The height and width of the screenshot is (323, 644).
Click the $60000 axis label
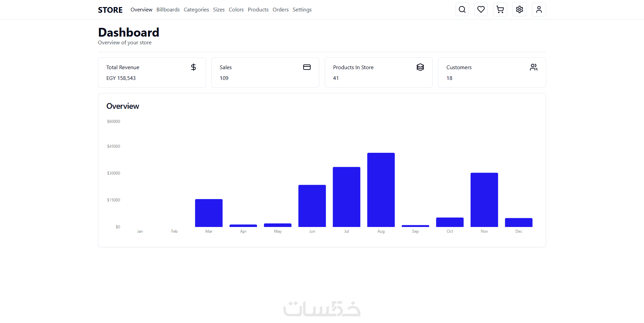coord(114,122)
